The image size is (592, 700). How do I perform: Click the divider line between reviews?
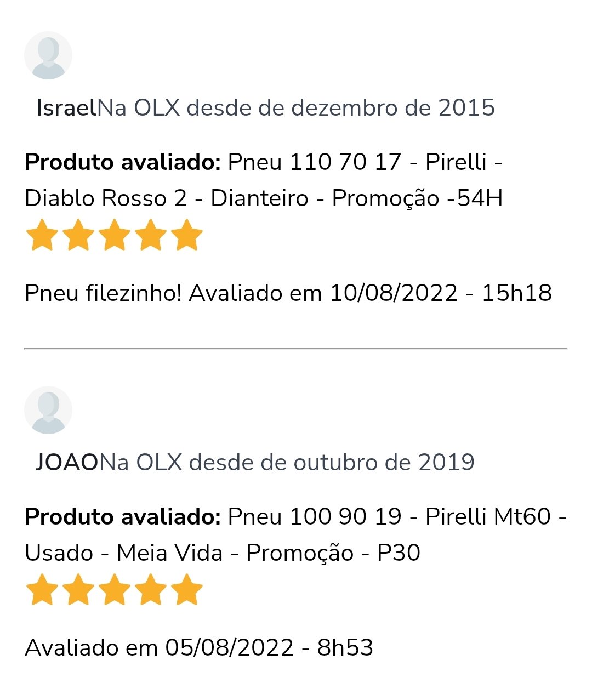(x=295, y=348)
